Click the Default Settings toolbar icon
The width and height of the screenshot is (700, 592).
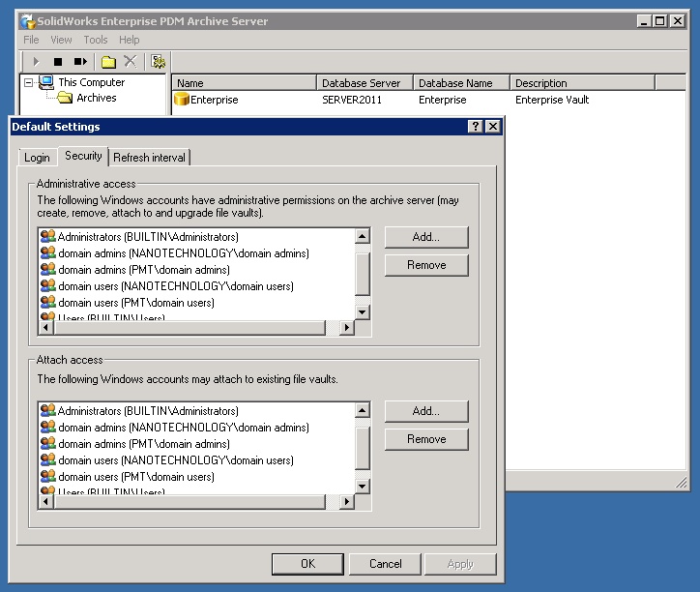[x=158, y=61]
